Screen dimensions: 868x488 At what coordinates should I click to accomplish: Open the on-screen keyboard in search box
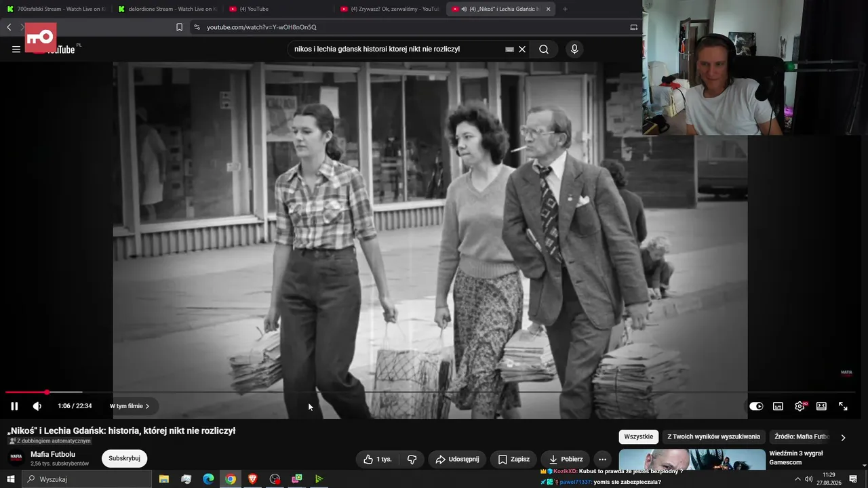tap(509, 49)
